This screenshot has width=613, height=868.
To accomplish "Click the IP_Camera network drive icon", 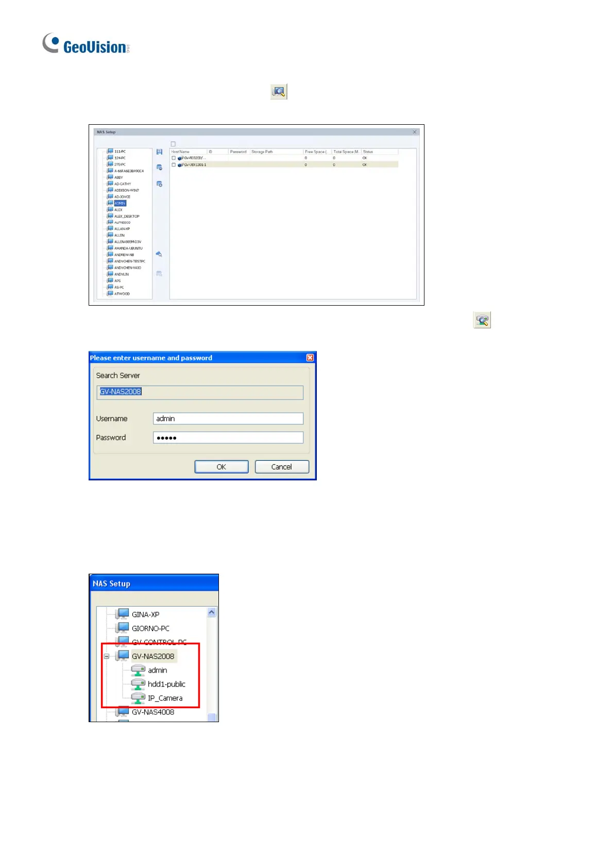I will point(138,698).
